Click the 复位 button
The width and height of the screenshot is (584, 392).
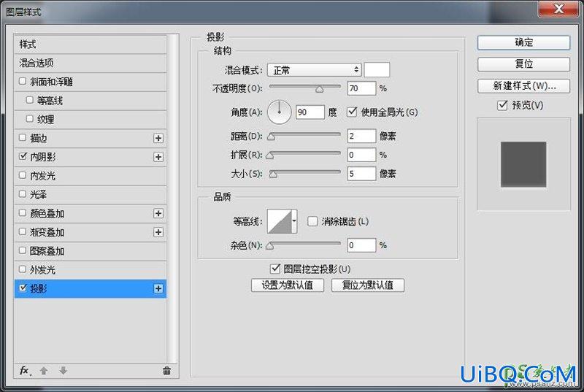[523, 64]
